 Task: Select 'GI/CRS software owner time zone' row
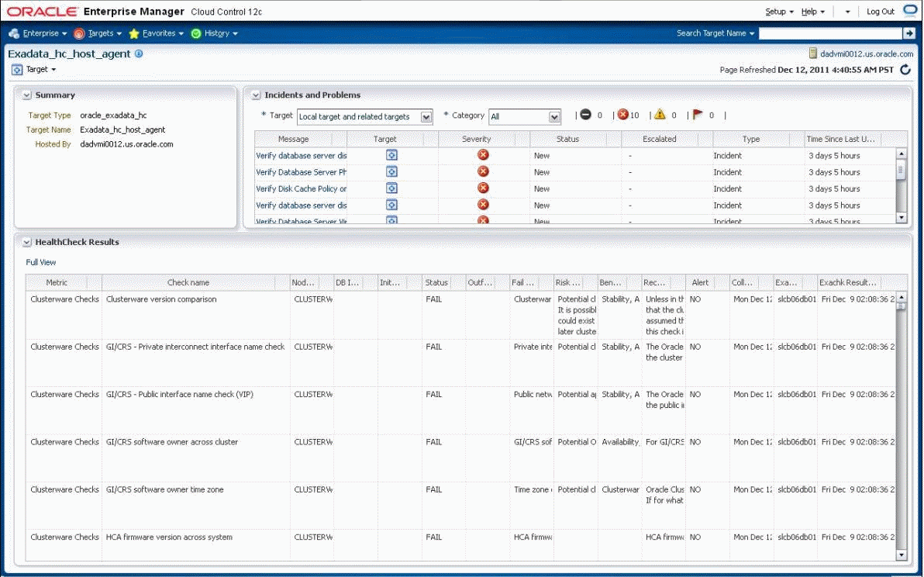[460, 506]
